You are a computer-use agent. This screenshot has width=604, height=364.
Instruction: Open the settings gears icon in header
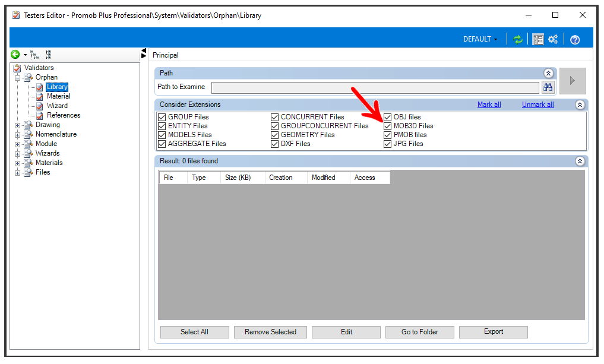553,39
